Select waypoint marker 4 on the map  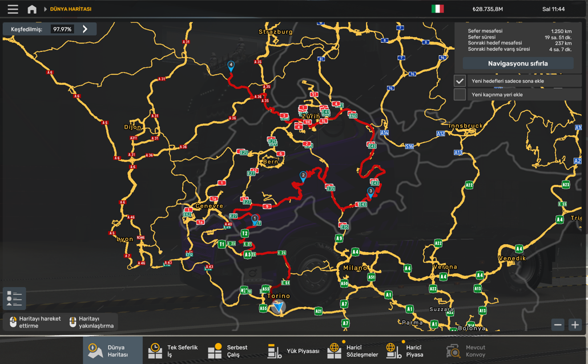tap(230, 65)
